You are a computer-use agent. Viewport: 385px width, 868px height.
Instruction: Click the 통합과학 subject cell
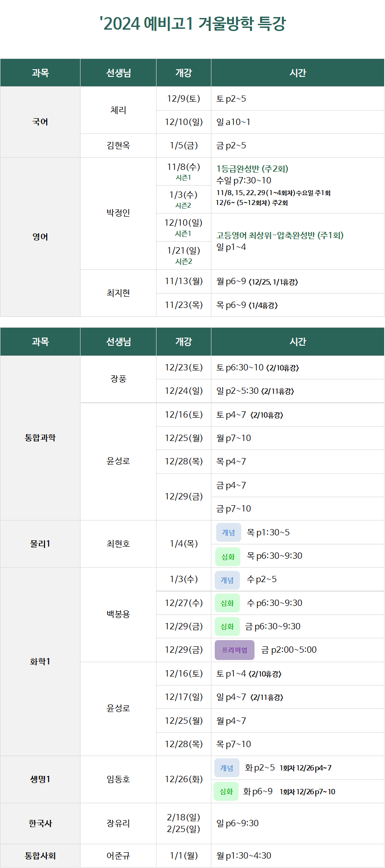40,438
